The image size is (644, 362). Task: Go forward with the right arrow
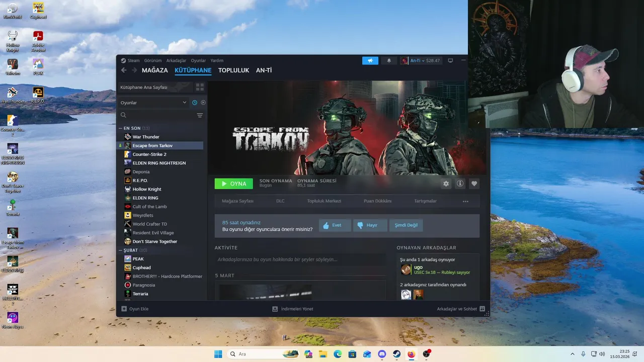(x=134, y=70)
